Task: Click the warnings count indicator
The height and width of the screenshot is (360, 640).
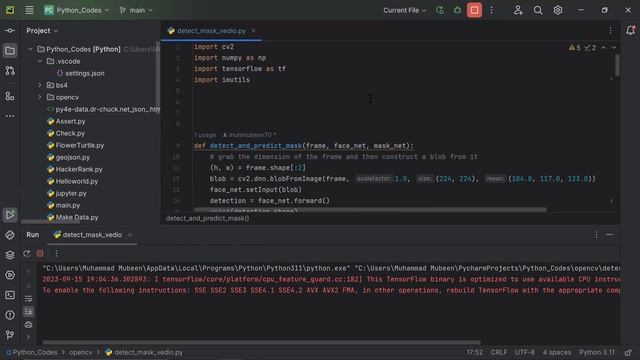Action: tap(575, 48)
